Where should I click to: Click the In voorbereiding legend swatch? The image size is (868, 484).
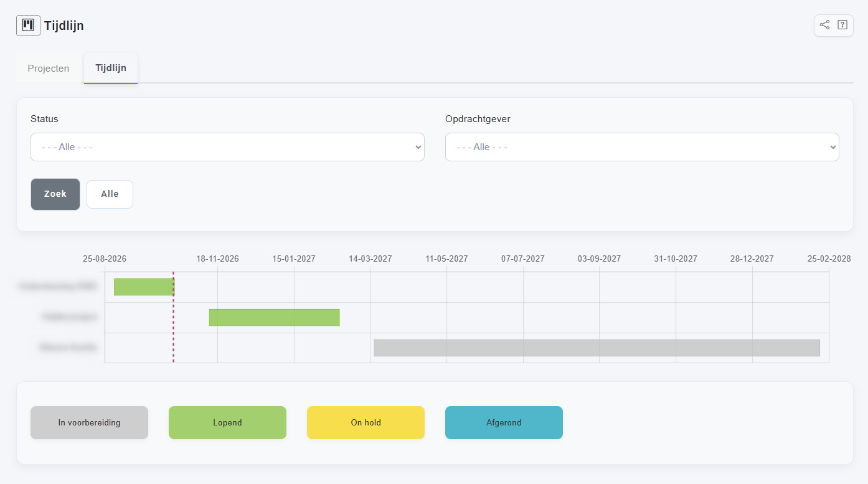pos(89,423)
